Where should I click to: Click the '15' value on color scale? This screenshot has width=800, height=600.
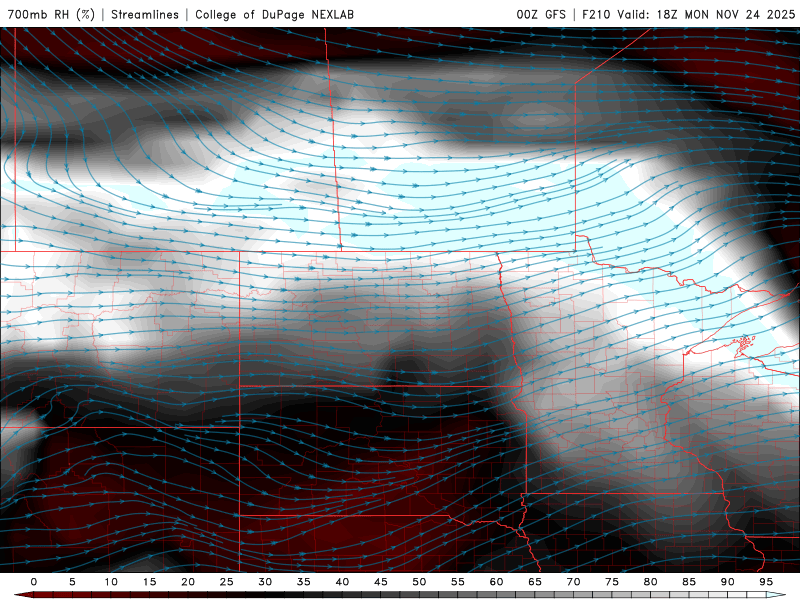coord(149,582)
